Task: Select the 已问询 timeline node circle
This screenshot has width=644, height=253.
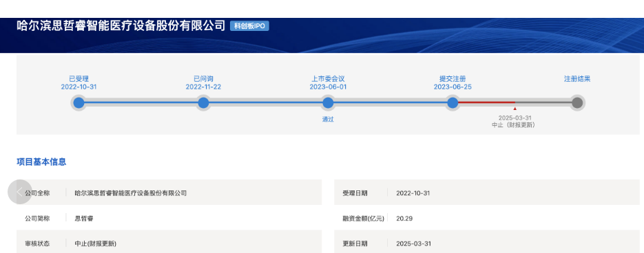Action: [203, 102]
